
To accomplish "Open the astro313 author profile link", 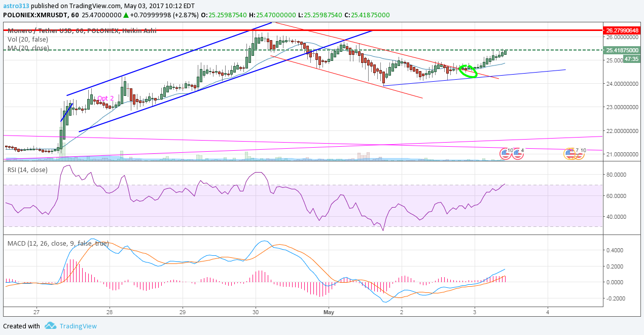I will [15, 6].
